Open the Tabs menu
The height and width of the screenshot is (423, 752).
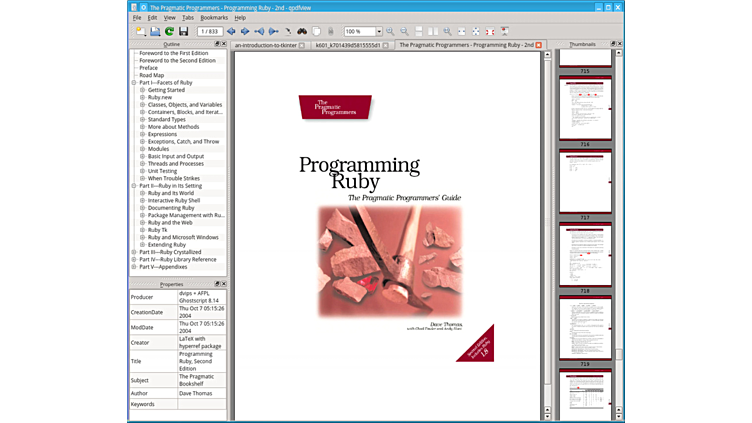[188, 18]
